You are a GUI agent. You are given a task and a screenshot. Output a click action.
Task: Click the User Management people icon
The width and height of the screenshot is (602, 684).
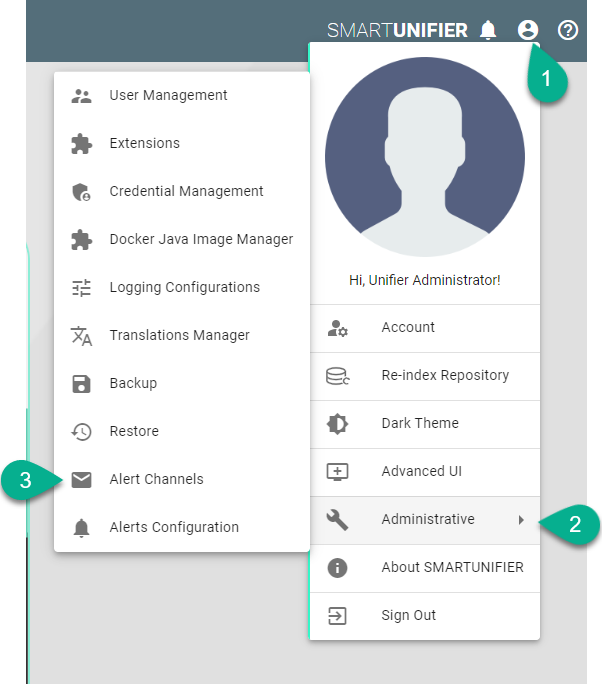(82, 96)
